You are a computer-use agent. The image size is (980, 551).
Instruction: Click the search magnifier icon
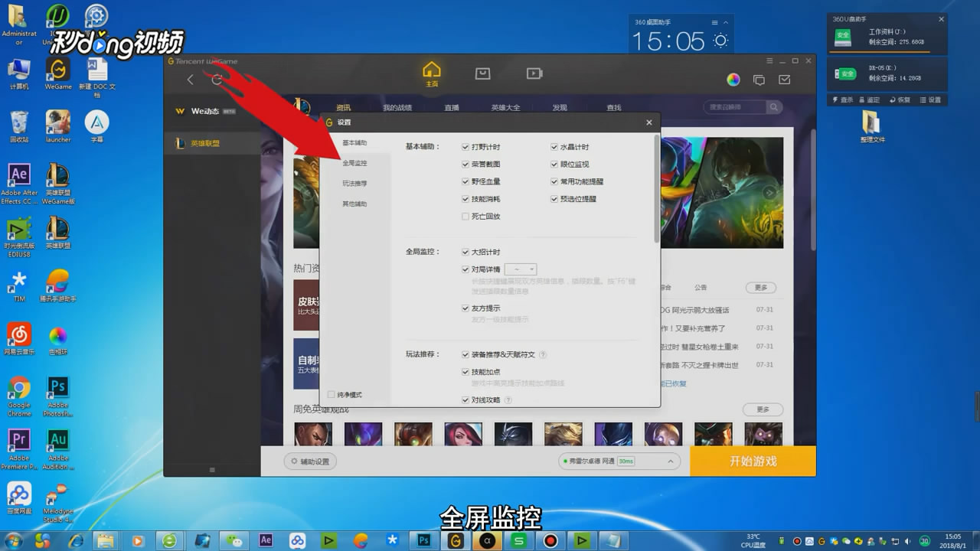tap(773, 107)
